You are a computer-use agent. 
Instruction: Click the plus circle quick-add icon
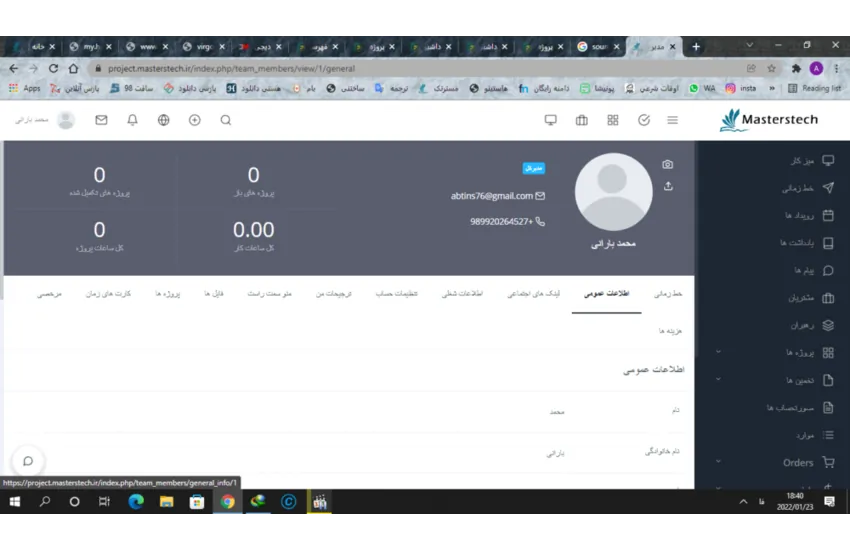coord(195,120)
